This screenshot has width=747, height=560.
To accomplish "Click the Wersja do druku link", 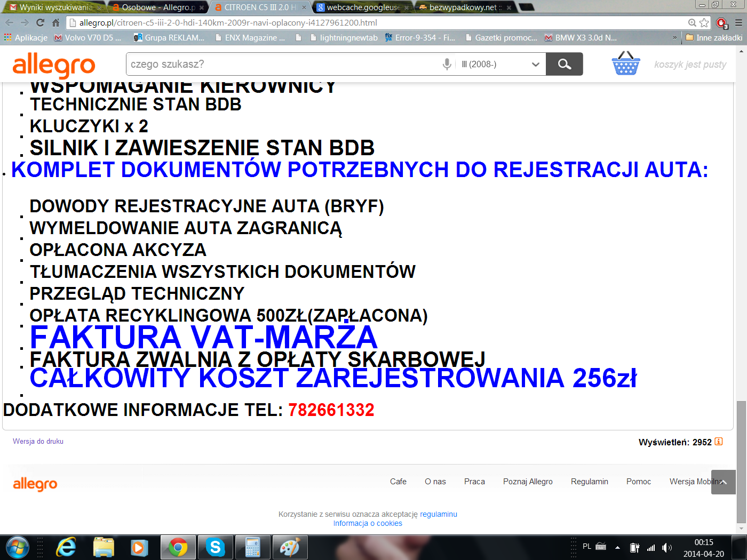I will pyautogui.click(x=38, y=442).
